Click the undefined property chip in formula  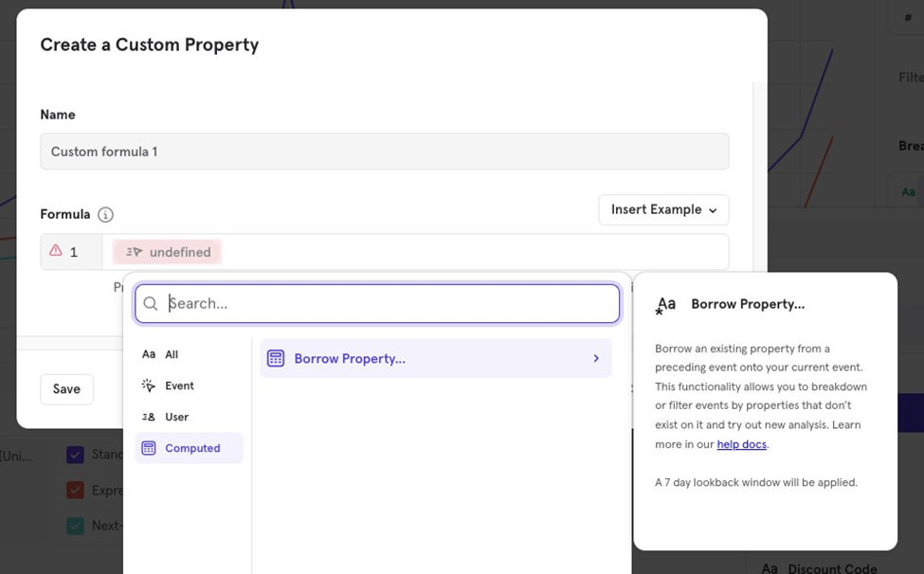pyautogui.click(x=168, y=252)
